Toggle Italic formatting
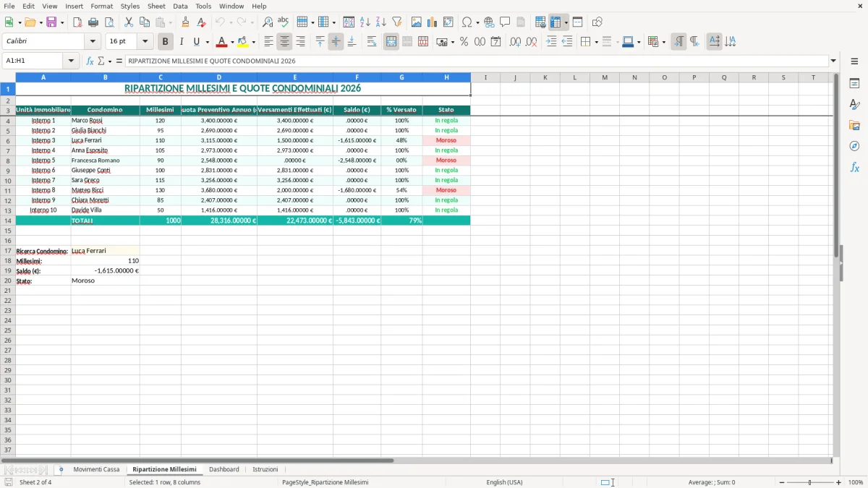Viewport: 868px width, 488px height. (x=181, y=42)
